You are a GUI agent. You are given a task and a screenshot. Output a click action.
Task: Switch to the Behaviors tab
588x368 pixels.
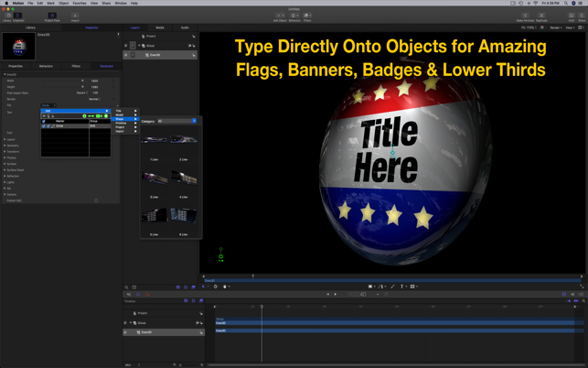tap(46, 66)
